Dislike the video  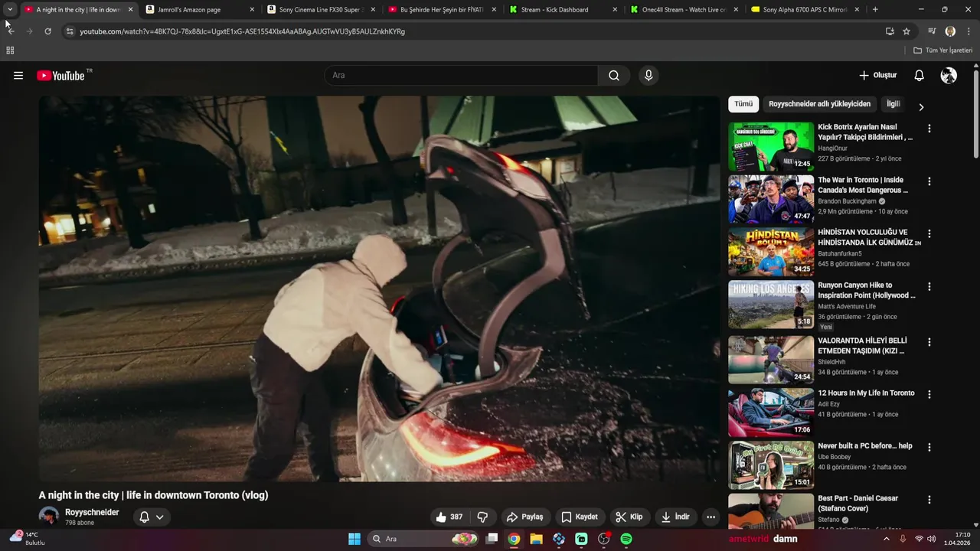[x=483, y=517]
